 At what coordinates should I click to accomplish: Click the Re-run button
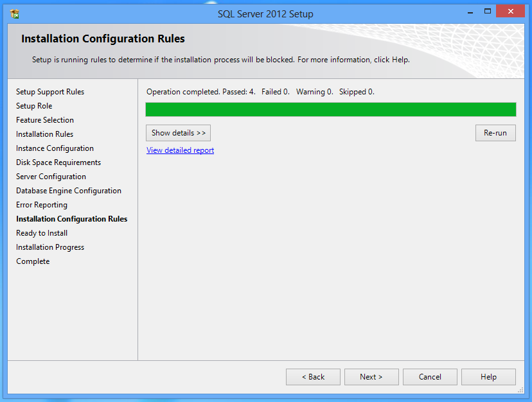click(x=495, y=133)
